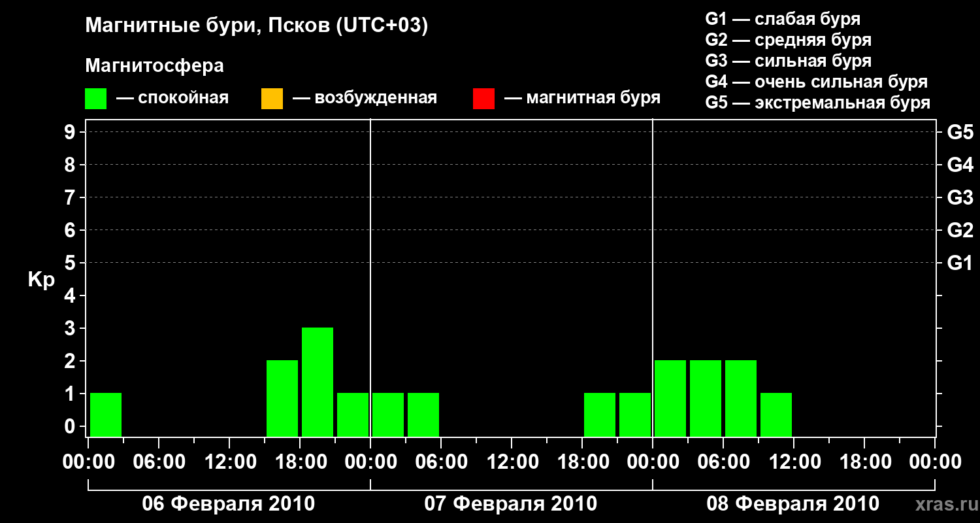Click the Kp axis value '5'
Viewport: 980px width, 523px height.
[x=71, y=263]
